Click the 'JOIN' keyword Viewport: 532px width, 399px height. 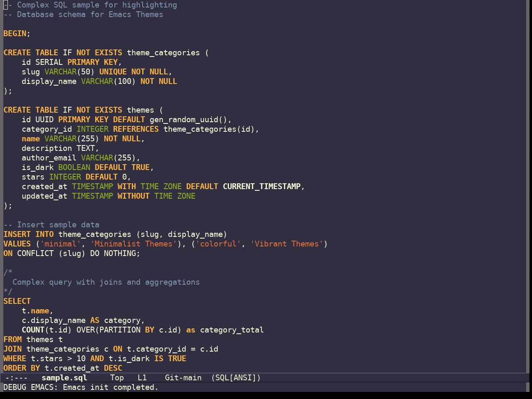(x=12, y=349)
